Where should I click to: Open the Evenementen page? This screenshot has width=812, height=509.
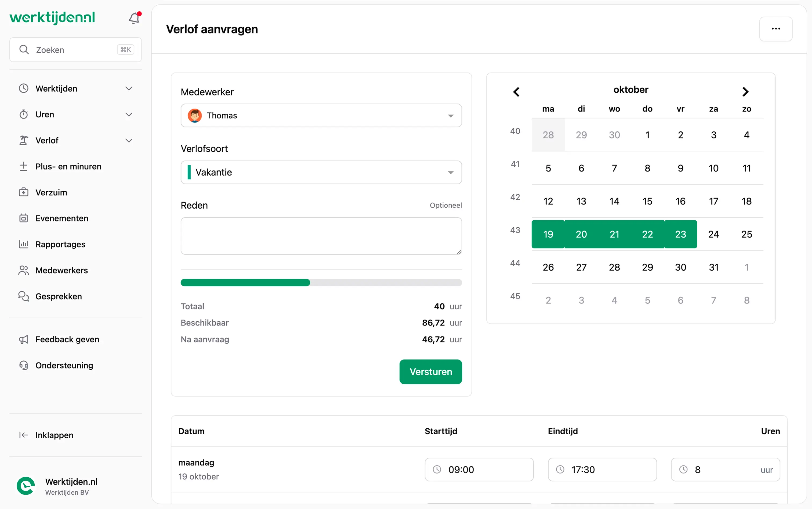(62, 218)
